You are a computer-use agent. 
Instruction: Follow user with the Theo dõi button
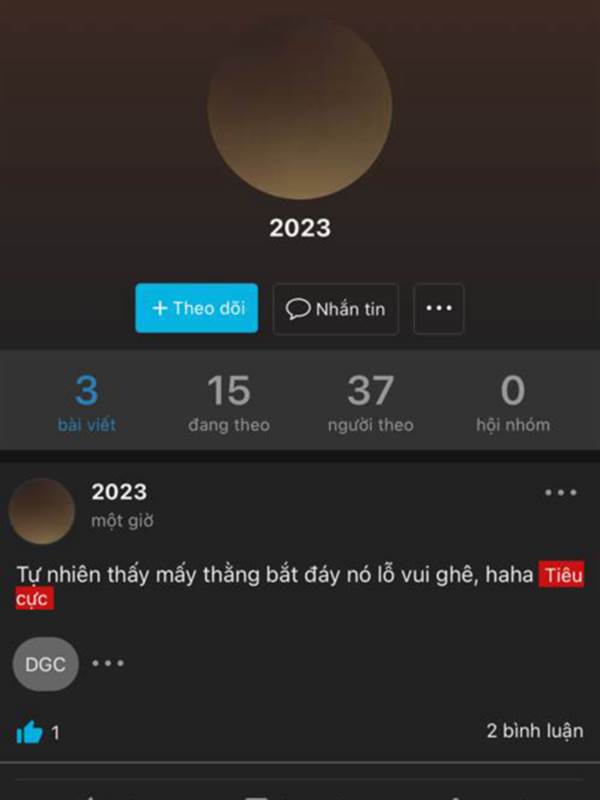coord(196,308)
